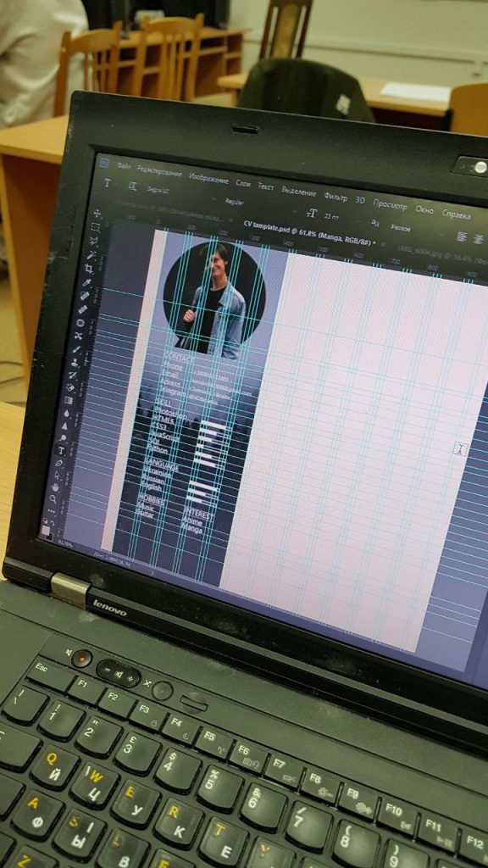Reset default foreground and background colors
The width and height of the screenshot is (488, 868).
pyautogui.click(x=45, y=520)
